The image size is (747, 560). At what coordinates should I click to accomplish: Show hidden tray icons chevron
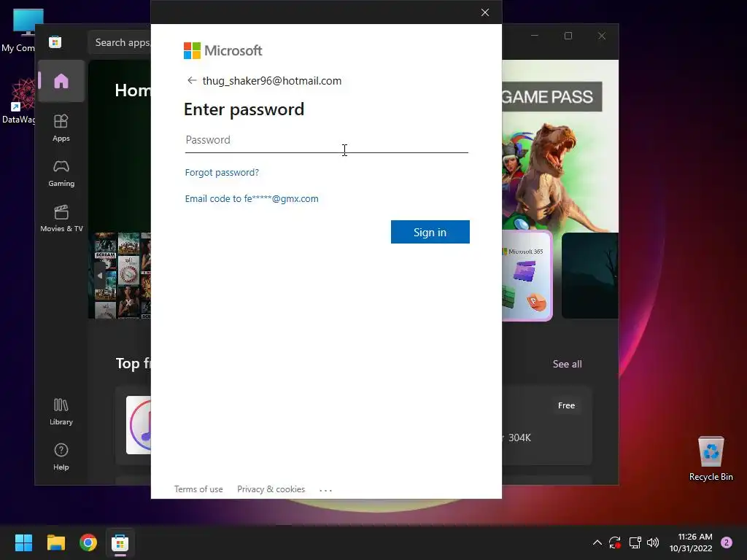pyautogui.click(x=597, y=542)
